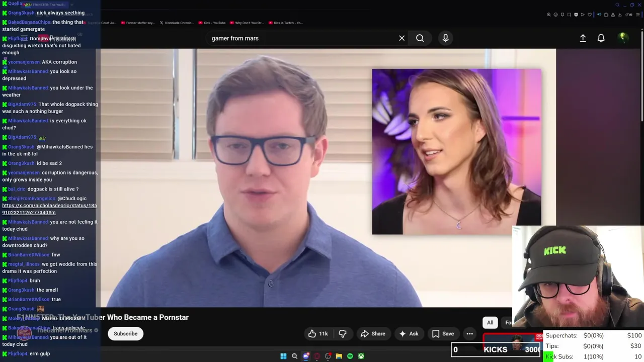This screenshot has width=644, height=362.
Task: Click the shield checkmark toolbar icon
Action: point(576,15)
